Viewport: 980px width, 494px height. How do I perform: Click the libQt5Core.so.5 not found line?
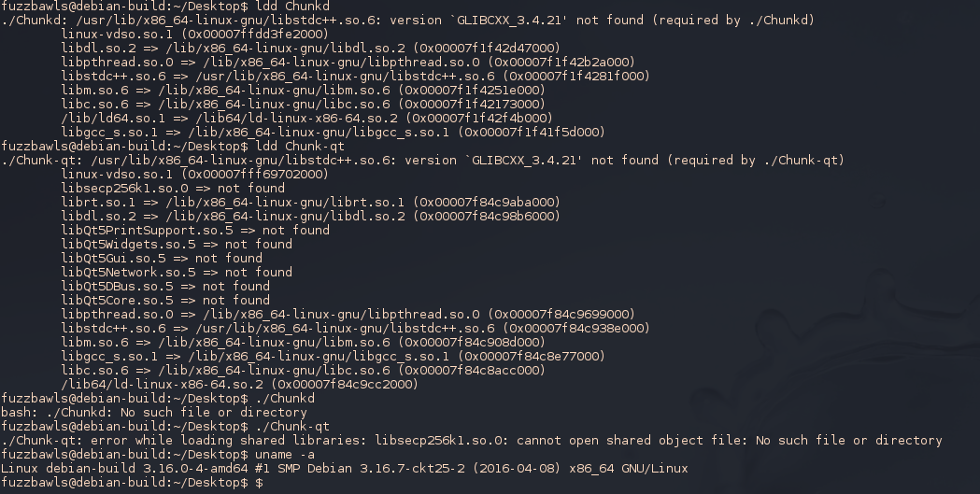coord(165,301)
